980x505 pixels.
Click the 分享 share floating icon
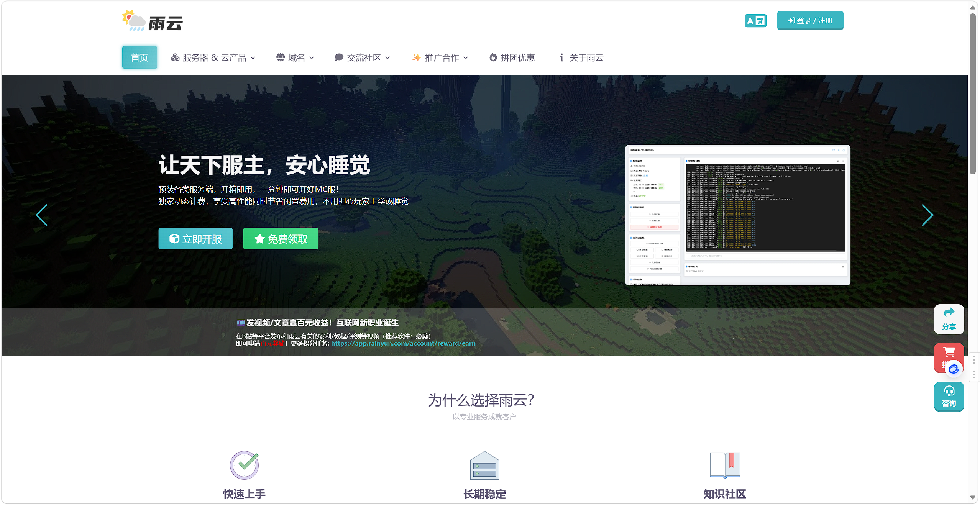pos(949,319)
